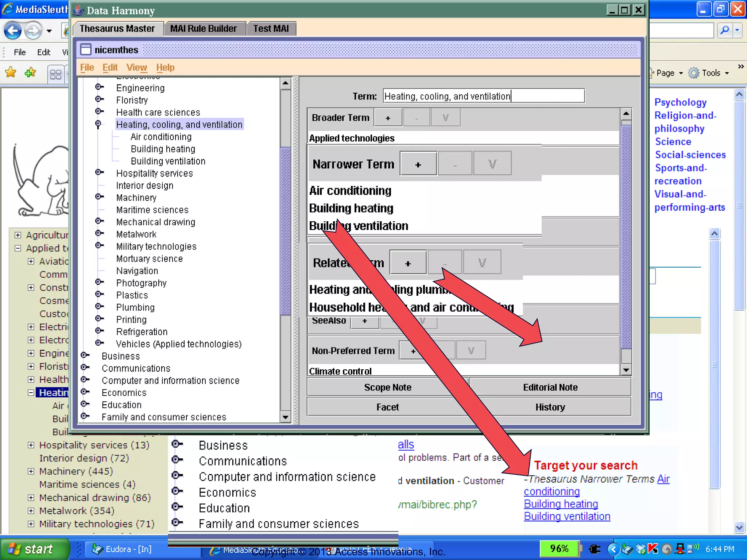Open the View menu in nicemthes
The width and height of the screenshot is (747, 560).
[x=136, y=67]
